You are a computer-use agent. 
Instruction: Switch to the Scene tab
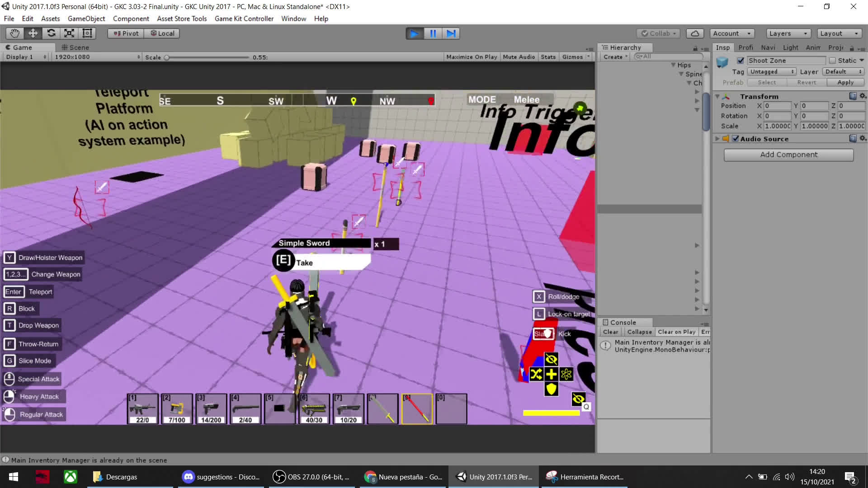click(75, 47)
